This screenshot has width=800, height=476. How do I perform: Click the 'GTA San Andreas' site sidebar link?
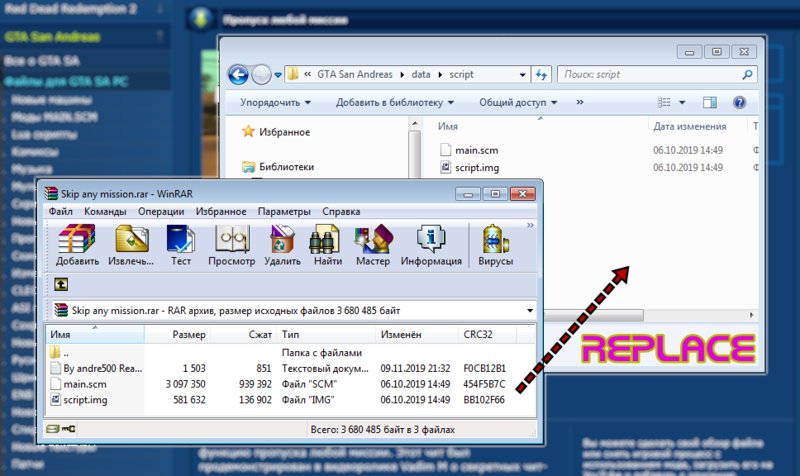point(53,37)
